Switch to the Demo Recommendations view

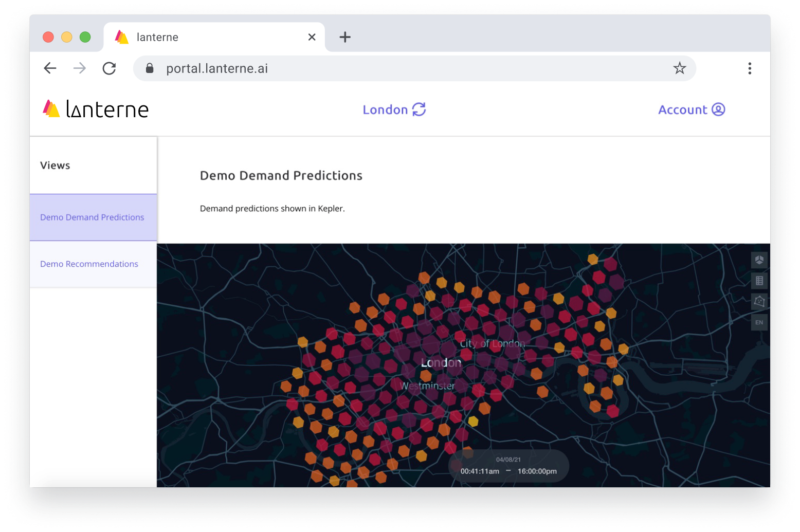[x=89, y=264]
